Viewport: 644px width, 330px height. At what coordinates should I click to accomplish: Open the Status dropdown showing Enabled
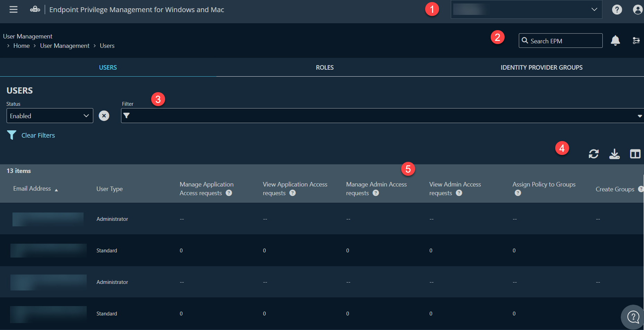50,116
